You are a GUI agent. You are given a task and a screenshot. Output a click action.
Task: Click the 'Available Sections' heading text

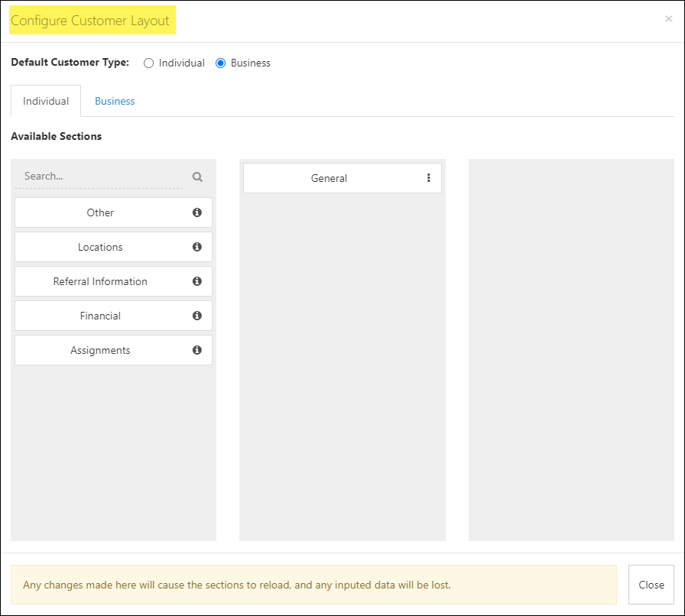tap(57, 136)
